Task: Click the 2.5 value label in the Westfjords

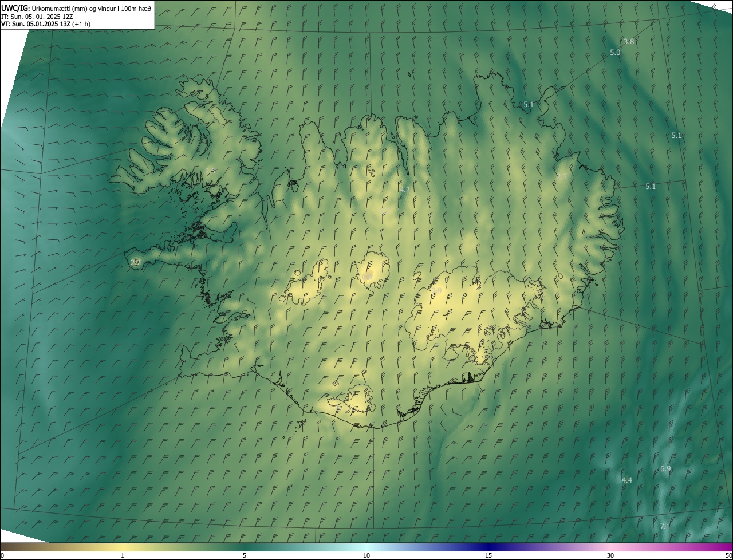Action: [210, 171]
